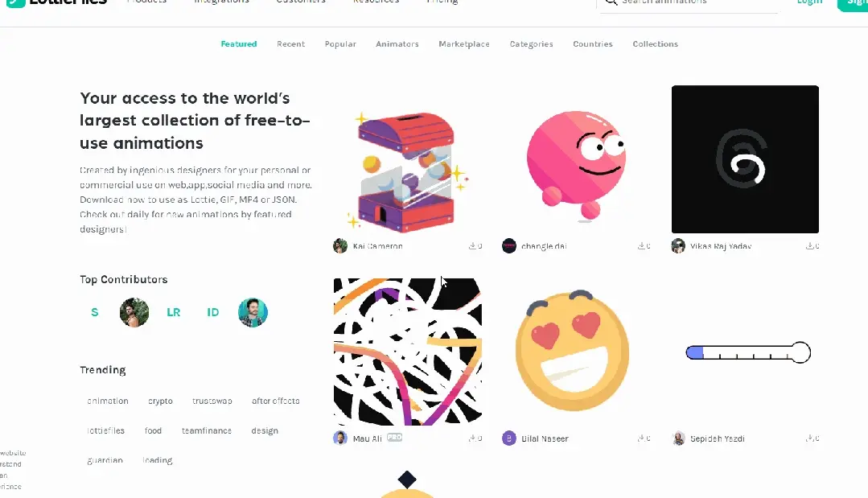Viewport: 868px width, 498px height.
Task: Open Vikas Raj Yadav's avatar
Action: (x=678, y=245)
